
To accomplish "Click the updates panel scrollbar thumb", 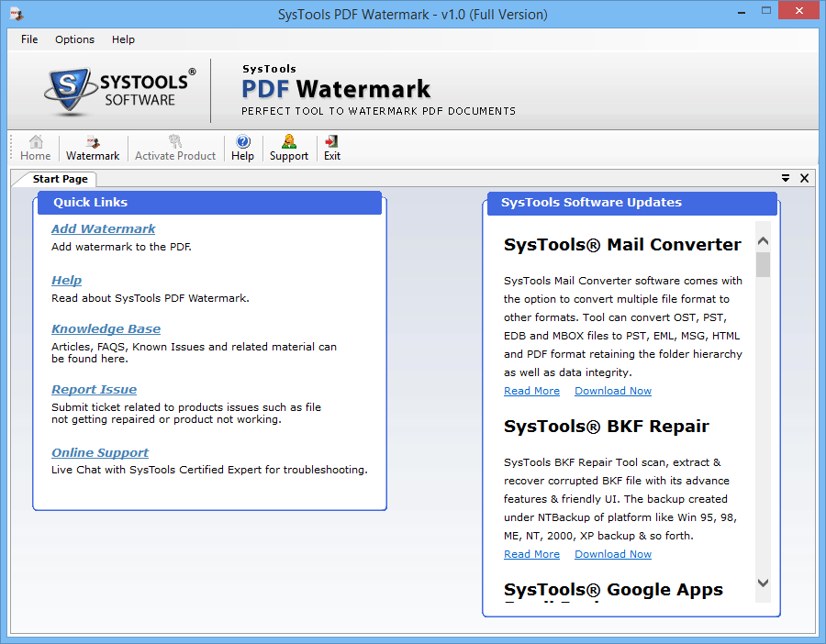I will pyautogui.click(x=763, y=264).
